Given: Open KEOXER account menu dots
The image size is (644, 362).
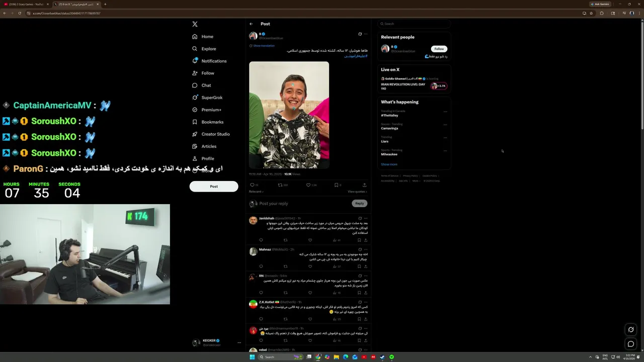Looking at the screenshot, I should (x=239, y=343).
